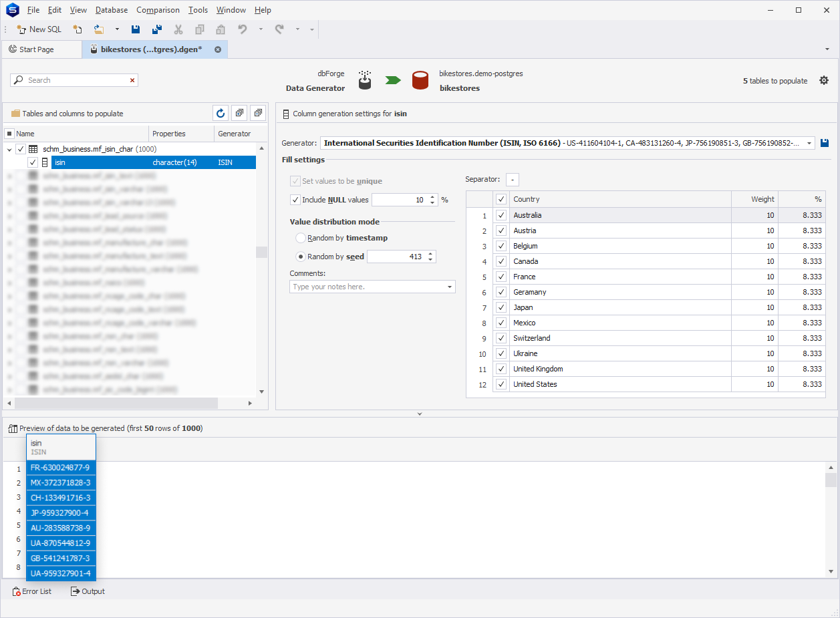Toggle checkbox for schm_business.mf_isin_char table

click(x=21, y=149)
